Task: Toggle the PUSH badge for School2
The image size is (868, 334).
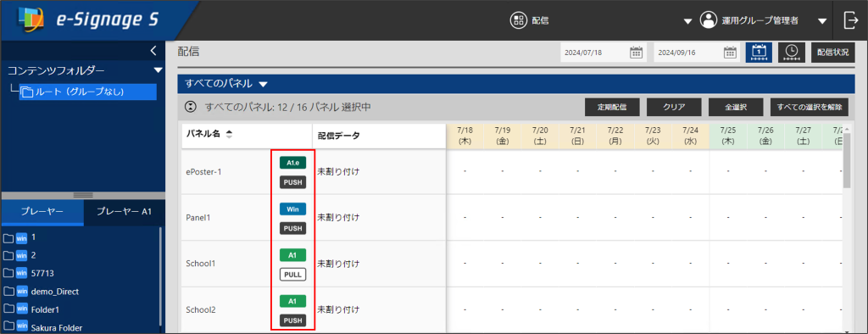Action: pyautogui.click(x=292, y=320)
